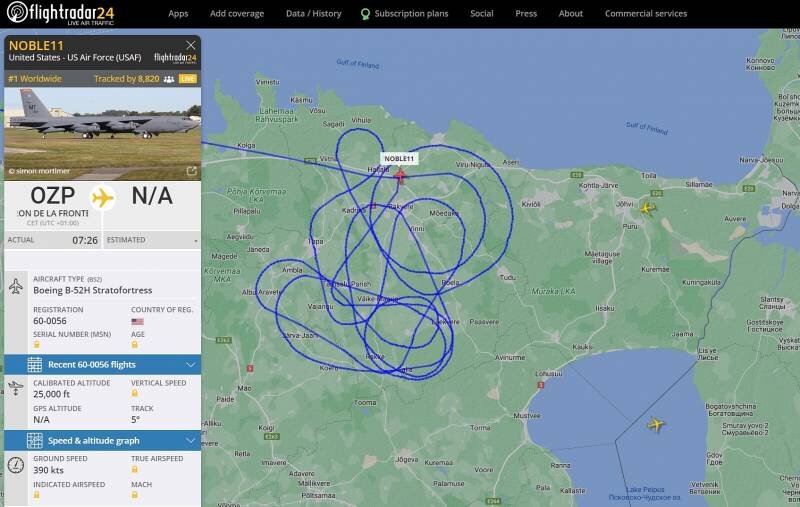Screen dimensions: 800x507
Task: Open the Commercial services menu
Action: tap(646, 14)
